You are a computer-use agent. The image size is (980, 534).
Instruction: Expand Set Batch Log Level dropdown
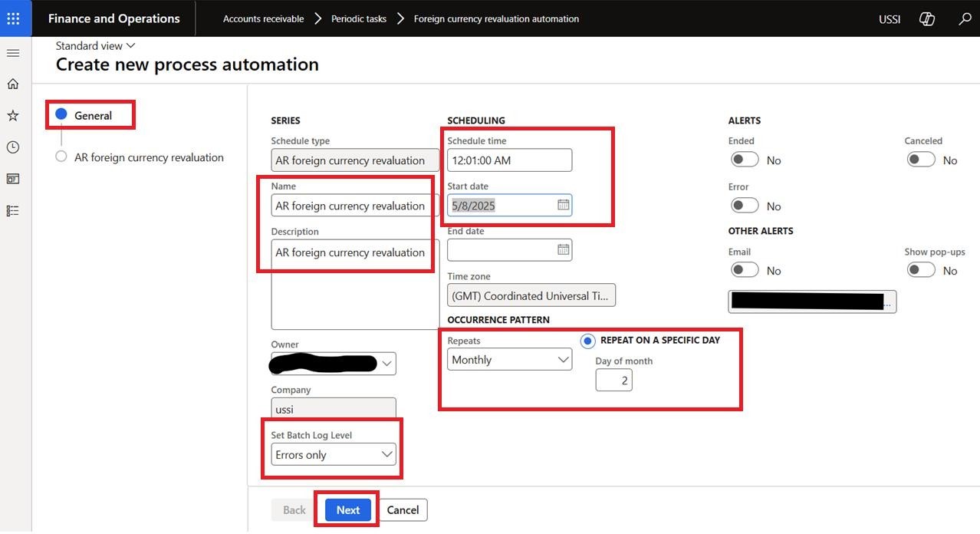point(334,454)
